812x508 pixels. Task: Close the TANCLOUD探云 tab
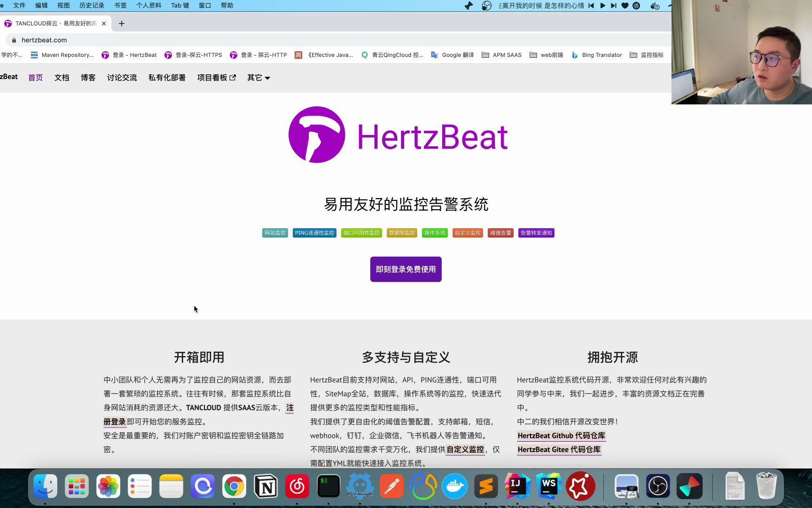104,24
